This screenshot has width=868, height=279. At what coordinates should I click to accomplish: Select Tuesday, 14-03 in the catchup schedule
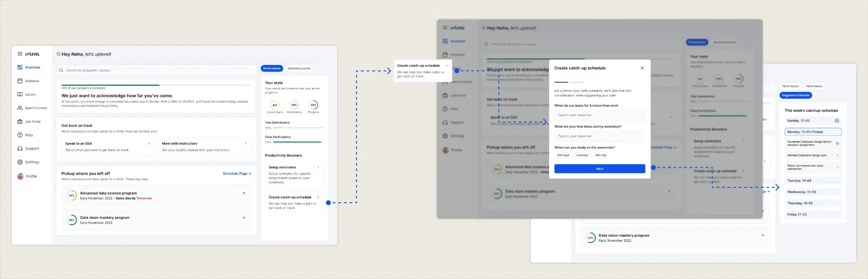pos(813,181)
